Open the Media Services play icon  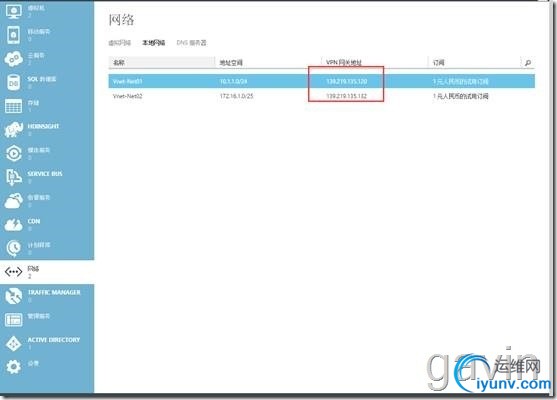13,153
